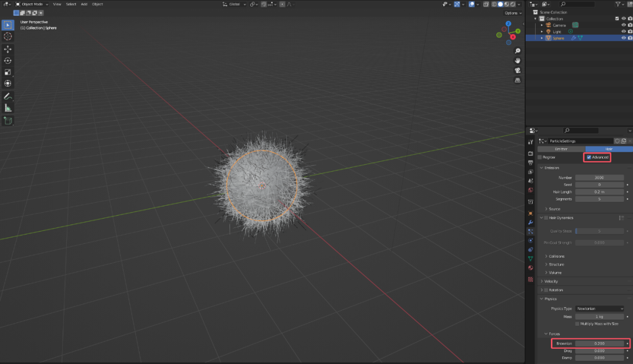Screen dimensions: 633x364
Task: Switch particle type to Emitter
Action: (561, 149)
